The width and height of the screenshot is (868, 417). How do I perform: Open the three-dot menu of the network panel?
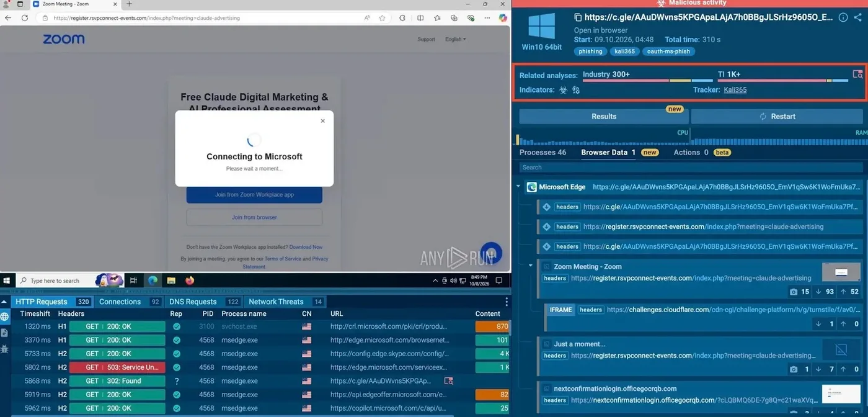pos(506,302)
